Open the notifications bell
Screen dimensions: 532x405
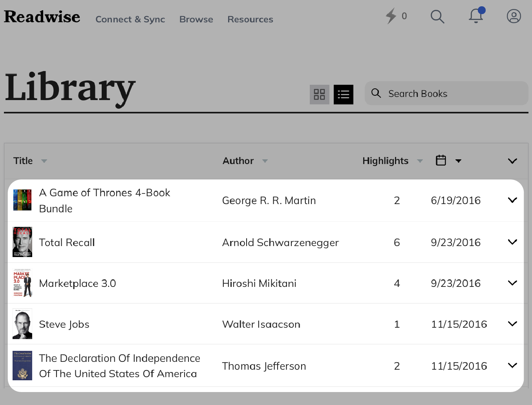tap(476, 16)
